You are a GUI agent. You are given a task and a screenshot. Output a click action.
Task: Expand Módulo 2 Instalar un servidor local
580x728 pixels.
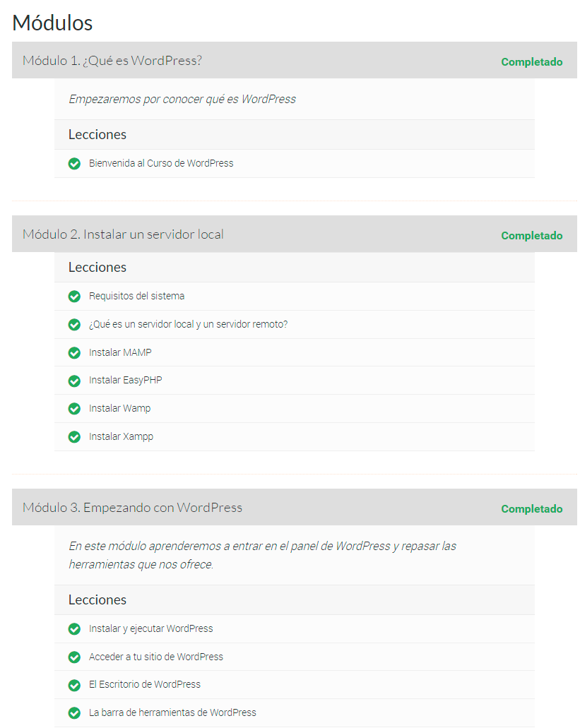(x=123, y=234)
